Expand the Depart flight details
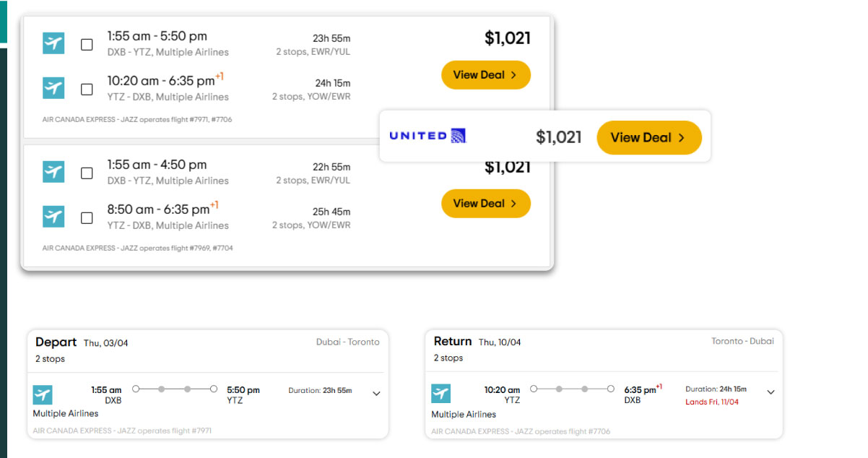Image resolution: width=868 pixels, height=458 pixels. (376, 393)
